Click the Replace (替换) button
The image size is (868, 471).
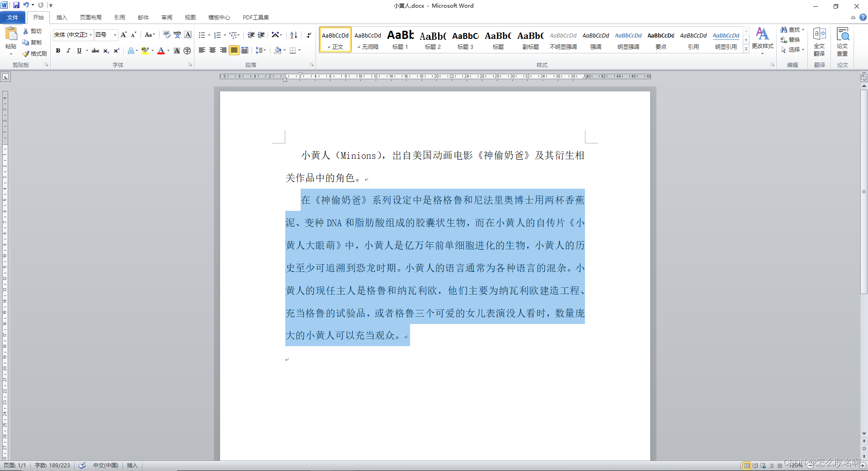click(x=790, y=40)
